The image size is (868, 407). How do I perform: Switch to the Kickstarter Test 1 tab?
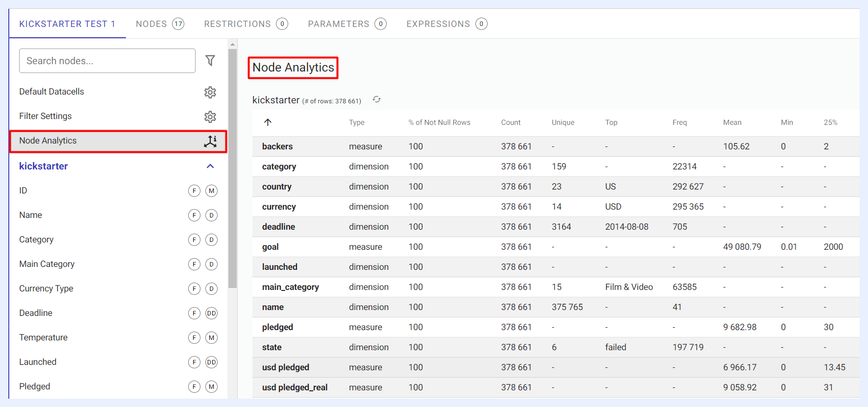pyautogui.click(x=67, y=24)
